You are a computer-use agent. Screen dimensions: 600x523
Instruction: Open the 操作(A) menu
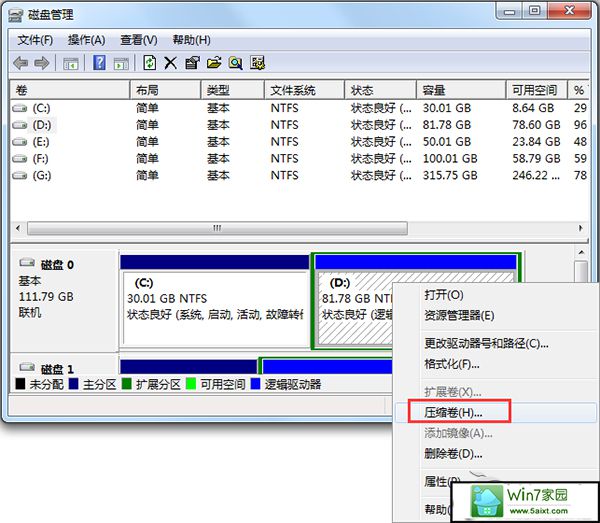pyautogui.click(x=86, y=40)
